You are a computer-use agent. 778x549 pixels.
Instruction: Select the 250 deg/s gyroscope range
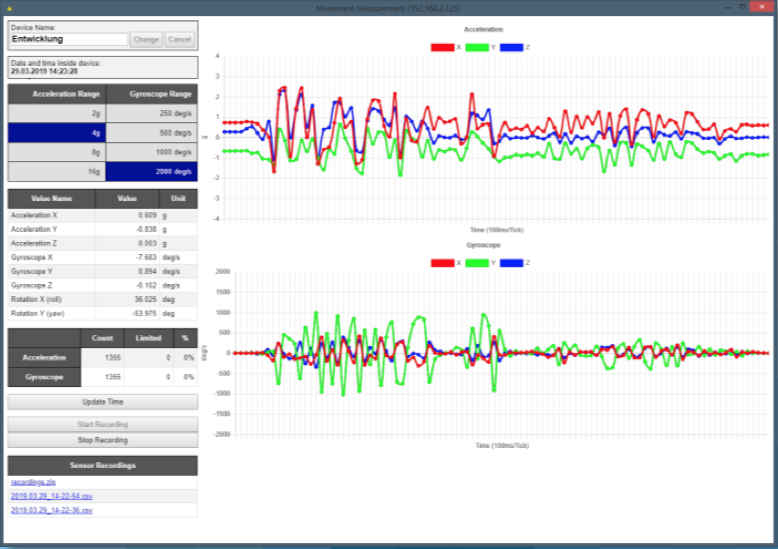point(152,114)
